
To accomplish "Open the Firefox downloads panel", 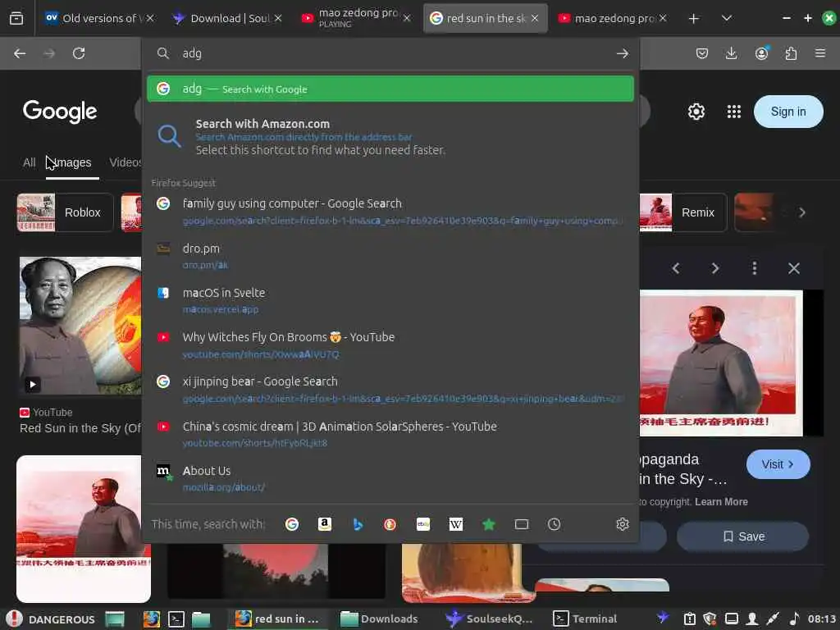I will pos(731,53).
